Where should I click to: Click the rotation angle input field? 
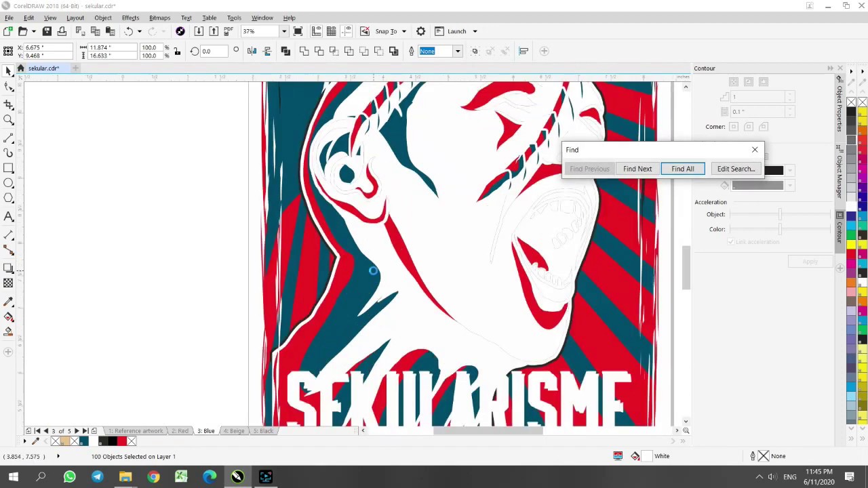214,51
